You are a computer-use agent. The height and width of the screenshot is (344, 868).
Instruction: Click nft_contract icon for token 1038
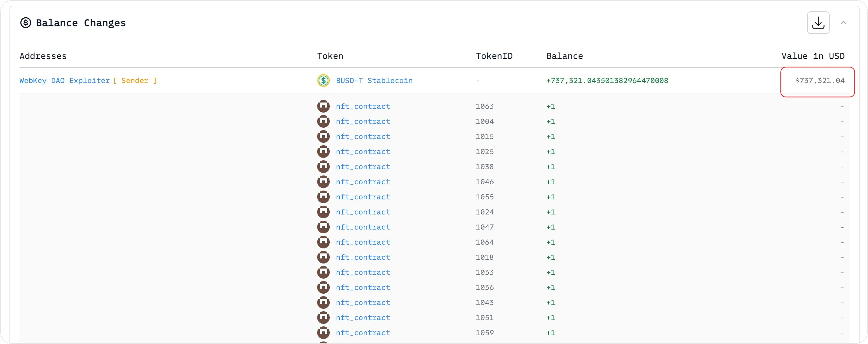[x=323, y=167]
